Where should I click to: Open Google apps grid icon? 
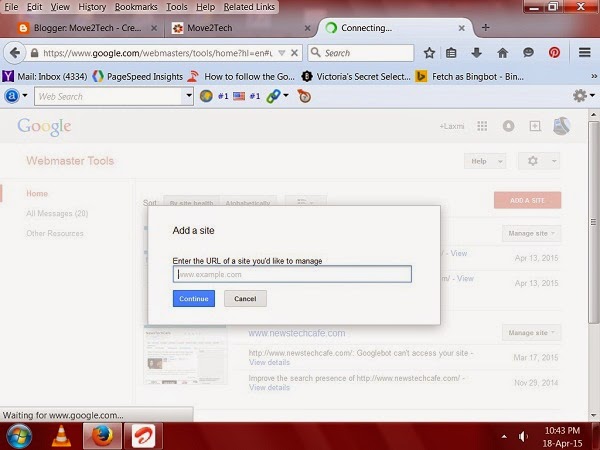pos(482,126)
